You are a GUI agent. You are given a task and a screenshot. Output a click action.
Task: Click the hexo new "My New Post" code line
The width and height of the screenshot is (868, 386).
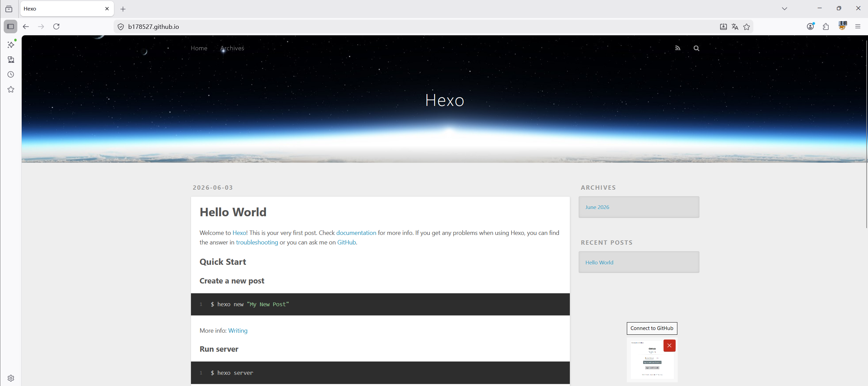(250, 304)
